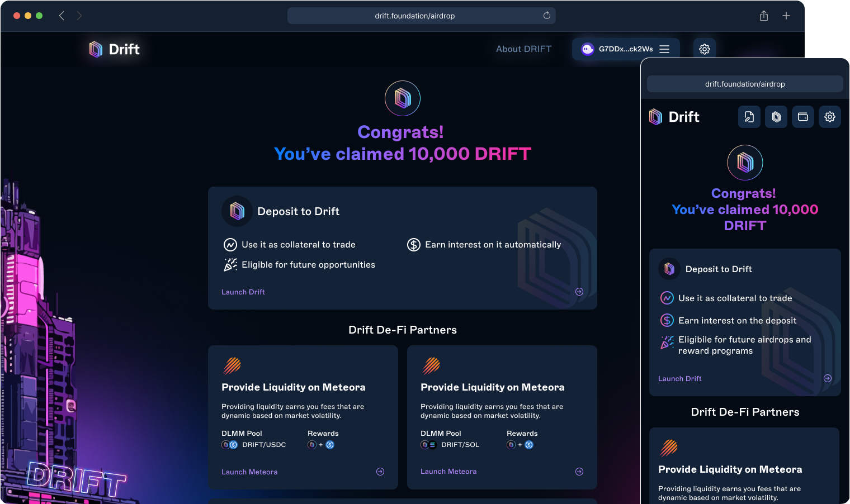Click the Deposit to Drift card icon on desktop
Screen dimensions: 850x504
tap(237, 211)
